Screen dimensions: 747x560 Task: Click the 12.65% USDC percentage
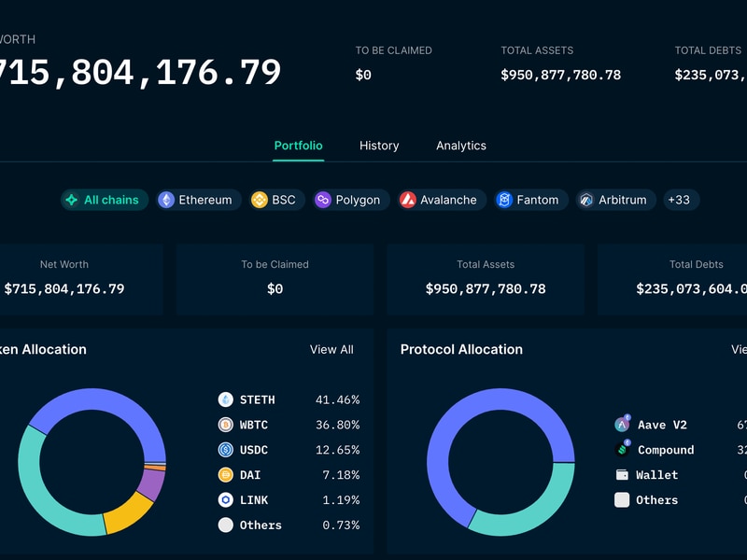[x=337, y=450]
